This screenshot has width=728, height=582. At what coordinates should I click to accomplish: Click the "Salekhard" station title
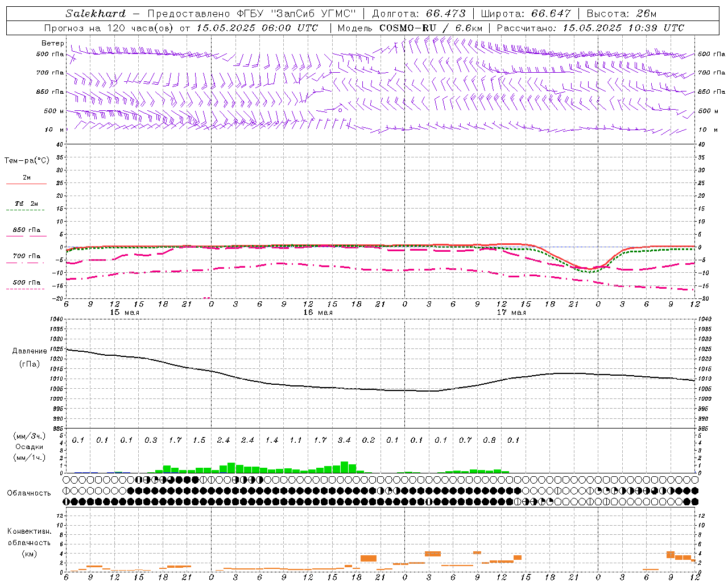click(x=96, y=14)
